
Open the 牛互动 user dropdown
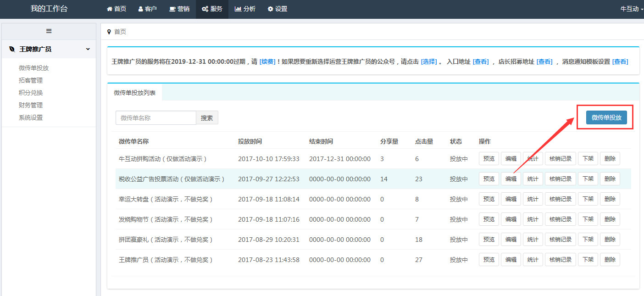(632, 9)
